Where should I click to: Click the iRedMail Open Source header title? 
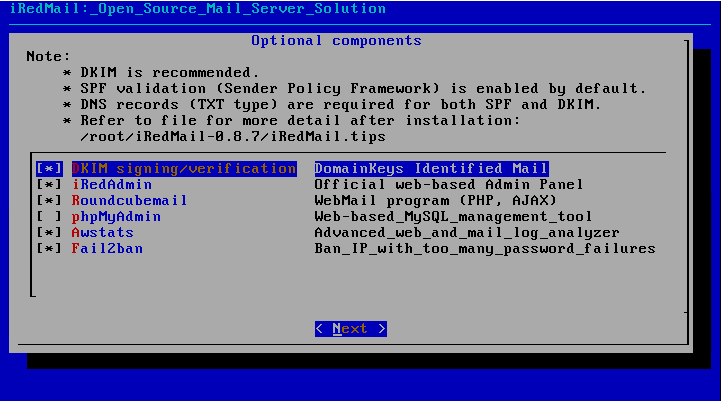click(x=198, y=9)
